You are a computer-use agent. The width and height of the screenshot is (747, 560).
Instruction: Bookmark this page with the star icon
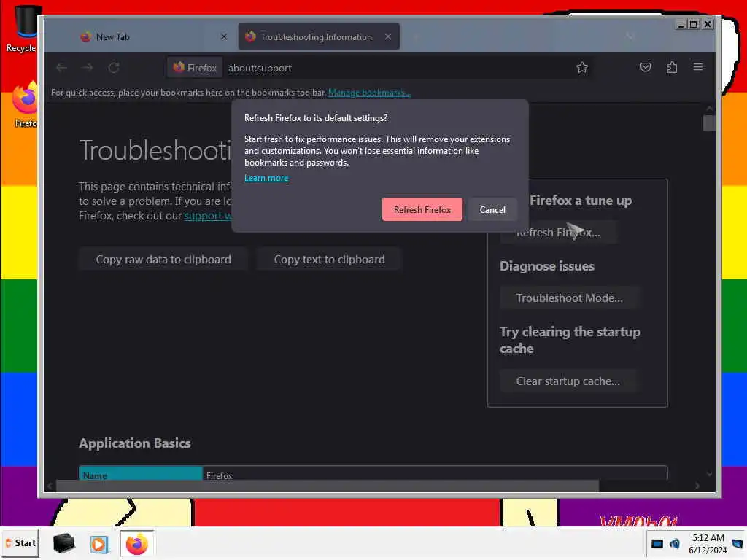point(581,68)
